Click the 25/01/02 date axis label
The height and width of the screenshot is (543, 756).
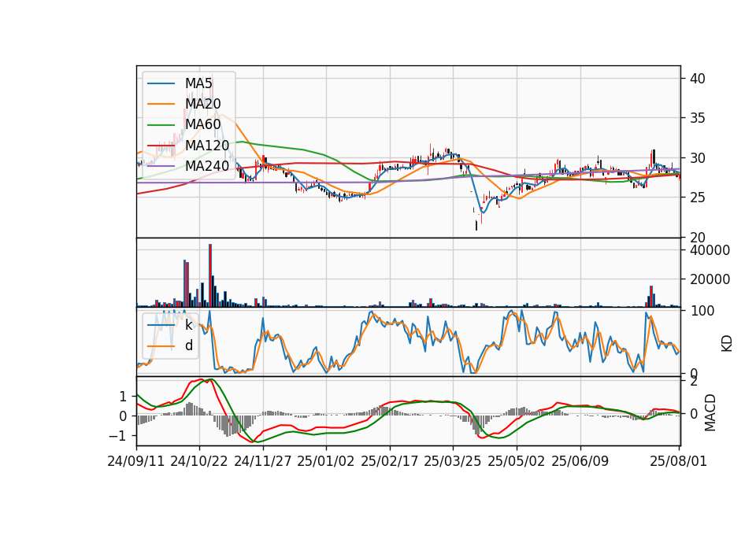point(326,462)
